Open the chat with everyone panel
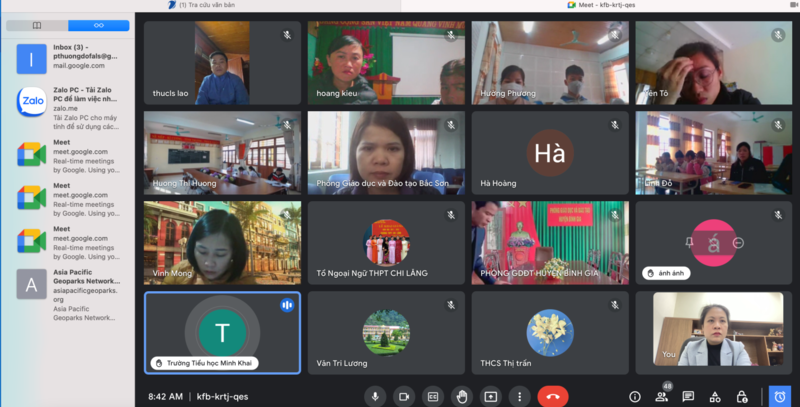Image resolution: width=800 pixels, height=407 pixels. point(688,396)
